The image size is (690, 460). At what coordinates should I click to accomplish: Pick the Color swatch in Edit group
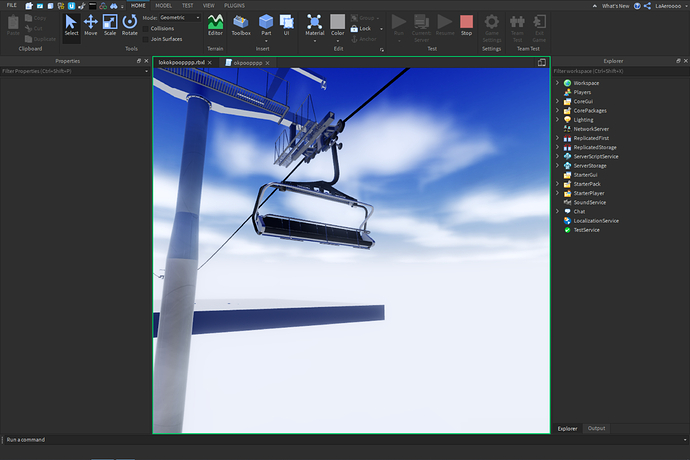point(338,22)
